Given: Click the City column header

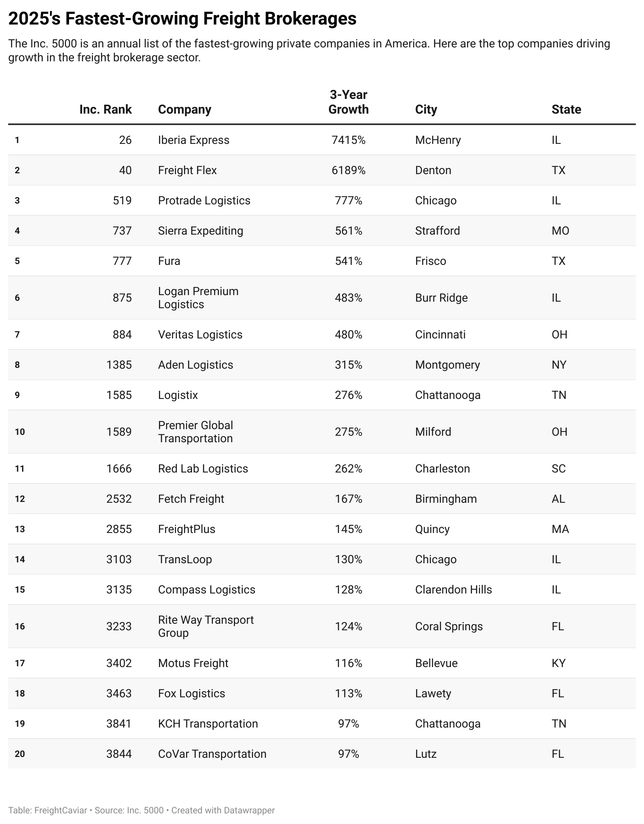Looking at the screenshot, I should tap(426, 110).
